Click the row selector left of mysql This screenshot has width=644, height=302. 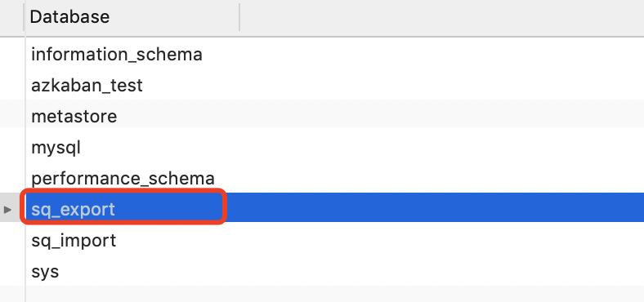tap(12, 147)
